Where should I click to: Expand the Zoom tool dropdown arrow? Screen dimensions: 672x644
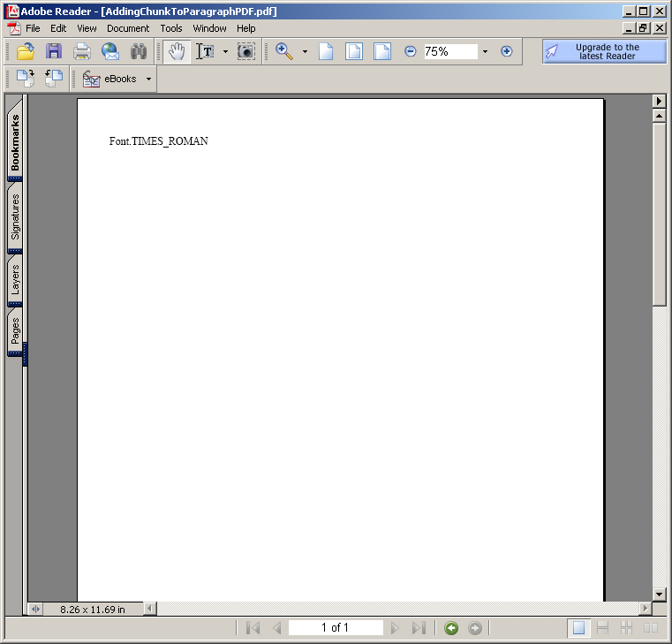click(x=305, y=52)
